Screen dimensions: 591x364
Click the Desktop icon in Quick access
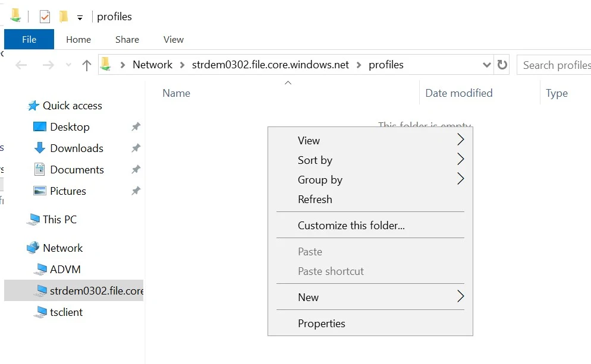[x=40, y=127]
